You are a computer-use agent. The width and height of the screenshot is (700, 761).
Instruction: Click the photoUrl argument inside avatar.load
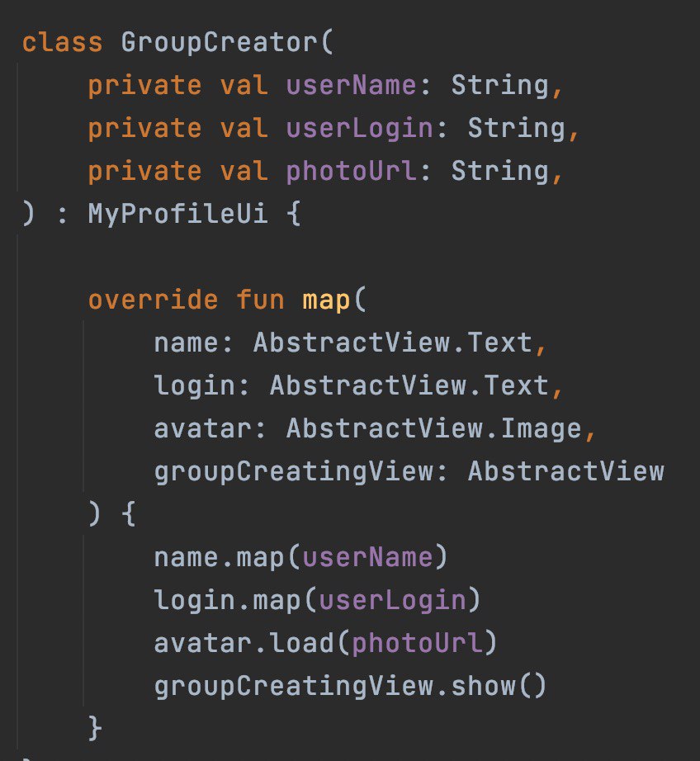pos(417,644)
